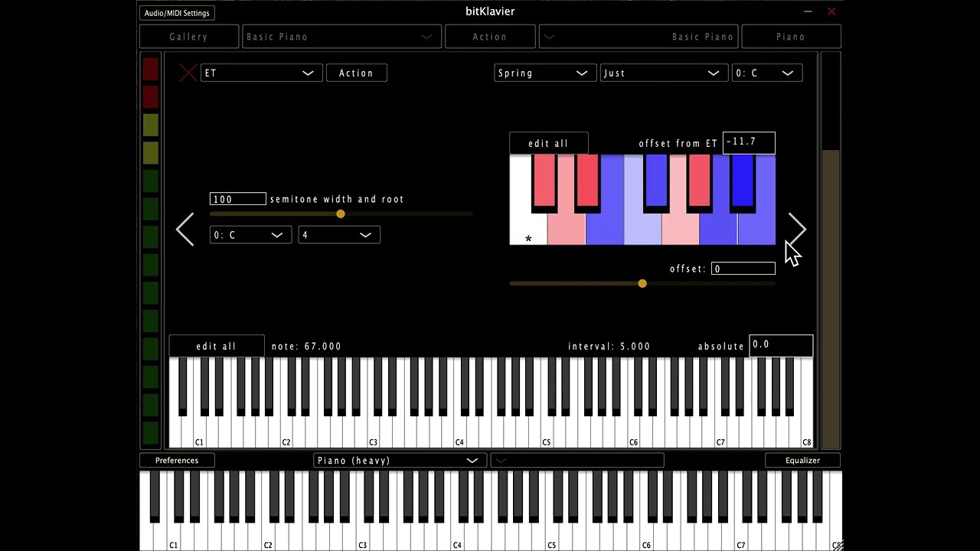Viewport: 980px width, 551px height.
Task: Click the 'note: 67.000' readout
Action: pos(306,347)
